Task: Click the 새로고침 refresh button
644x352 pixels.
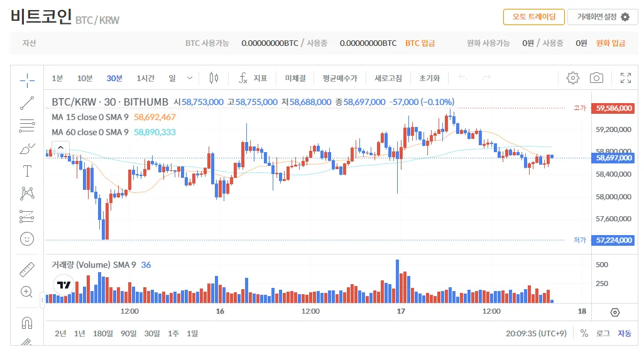Action: click(x=388, y=78)
